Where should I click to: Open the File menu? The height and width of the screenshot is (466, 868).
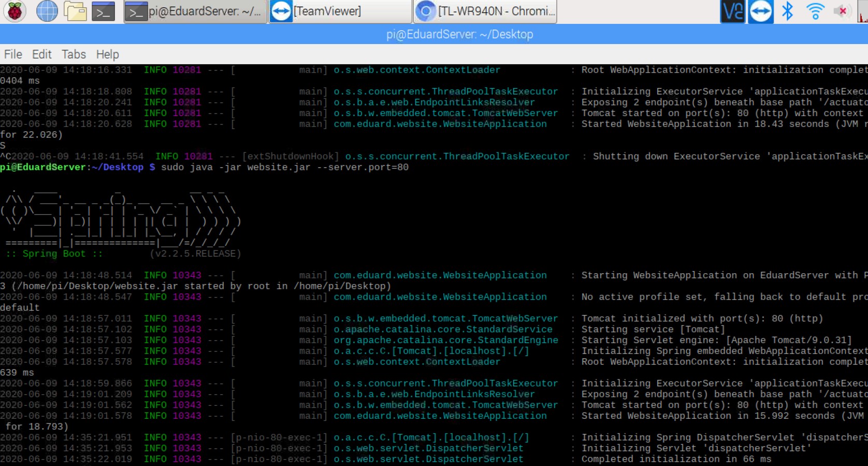coord(13,54)
